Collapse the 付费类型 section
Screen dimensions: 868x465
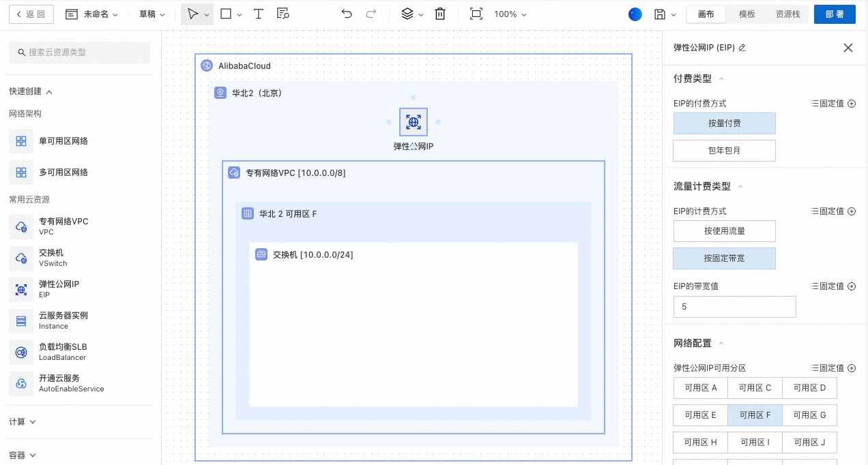pyautogui.click(x=721, y=79)
